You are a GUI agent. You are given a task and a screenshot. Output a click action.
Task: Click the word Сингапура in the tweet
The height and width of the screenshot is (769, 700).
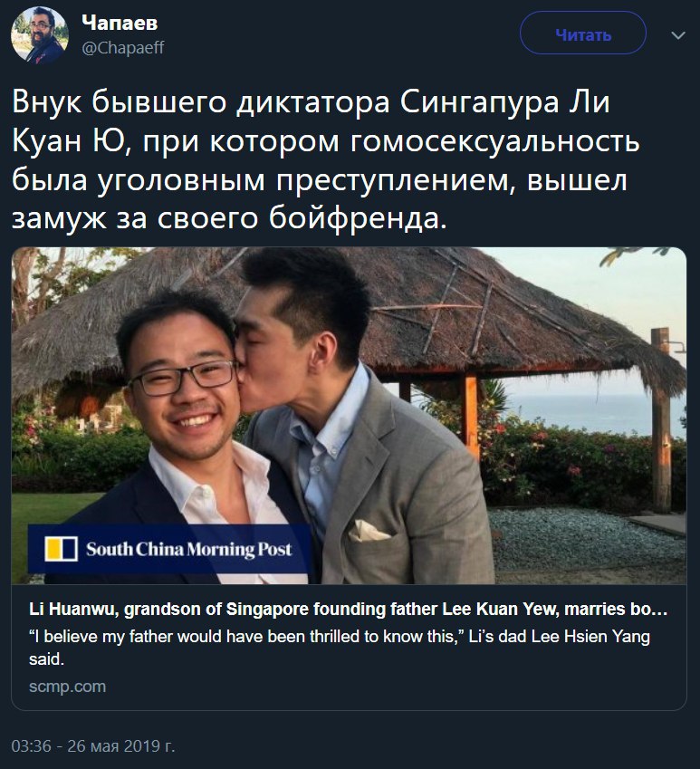tap(479, 102)
